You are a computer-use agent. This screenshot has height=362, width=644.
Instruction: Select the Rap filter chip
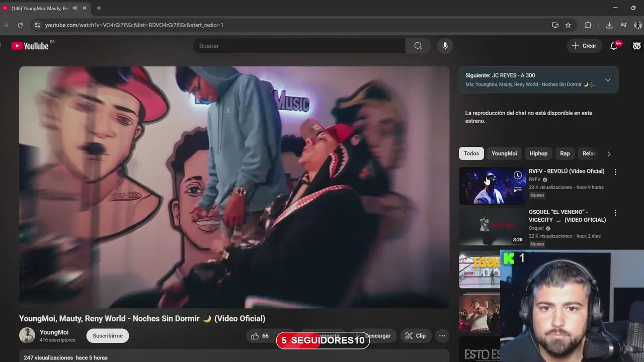click(565, 154)
